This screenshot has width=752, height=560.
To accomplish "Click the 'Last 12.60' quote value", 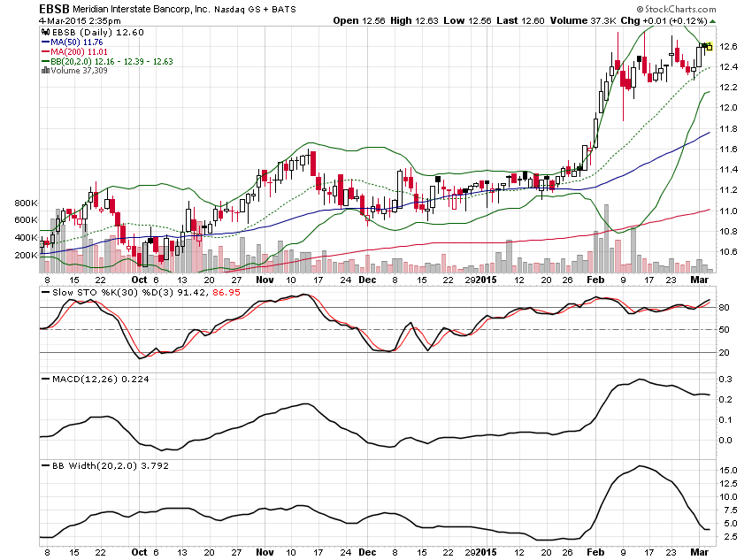I will pos(520,20).
